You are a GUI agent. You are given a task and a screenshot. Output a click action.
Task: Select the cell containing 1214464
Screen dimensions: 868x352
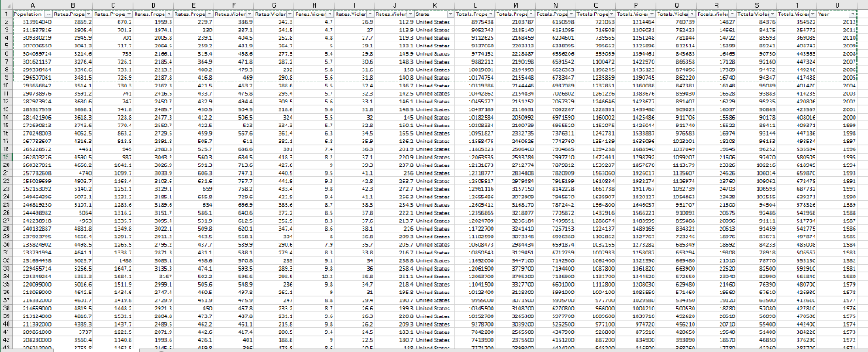636,20
